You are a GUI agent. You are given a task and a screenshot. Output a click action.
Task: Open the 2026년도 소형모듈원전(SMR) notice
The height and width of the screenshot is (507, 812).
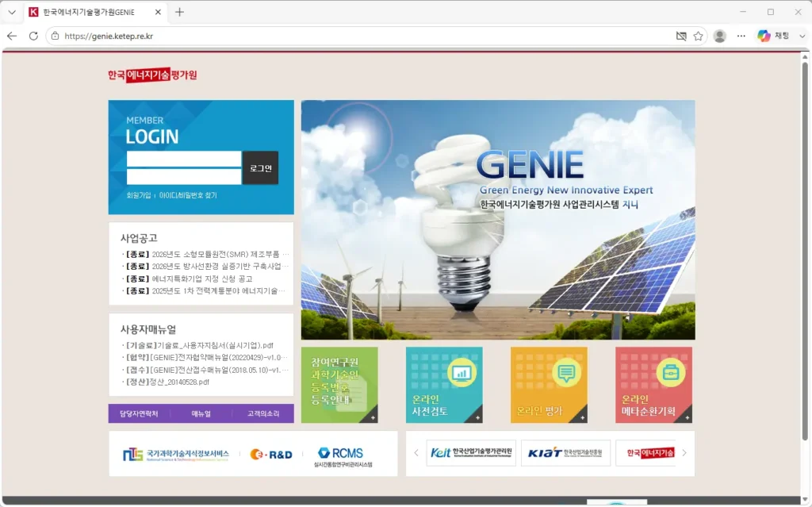pyautogui.click(x=205, y=254)
